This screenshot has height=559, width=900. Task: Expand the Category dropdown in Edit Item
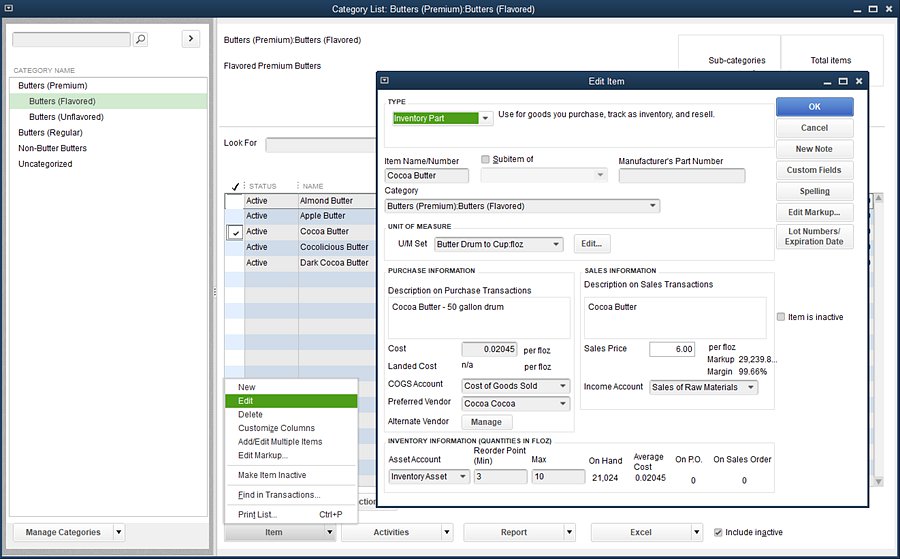[653, 206]
